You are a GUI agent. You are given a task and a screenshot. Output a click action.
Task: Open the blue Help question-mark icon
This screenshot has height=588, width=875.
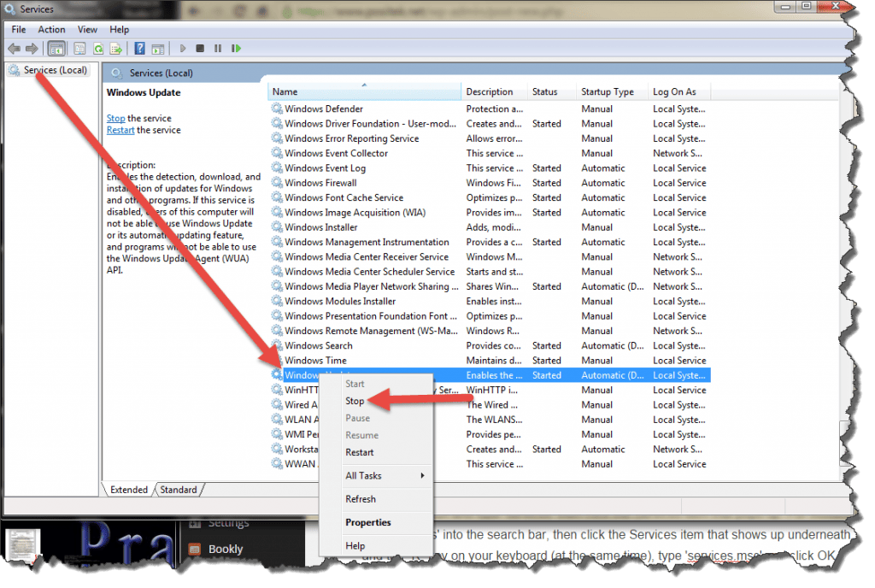tap(139, 49)
